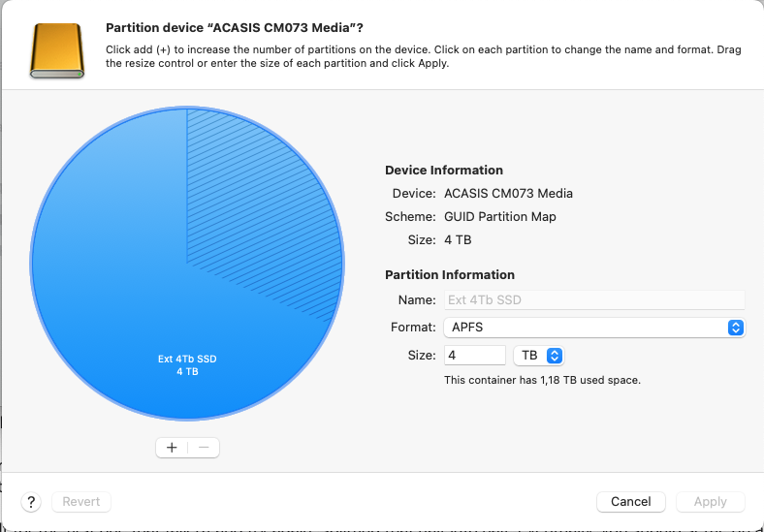Open help via the question mark button

(32, 502)
